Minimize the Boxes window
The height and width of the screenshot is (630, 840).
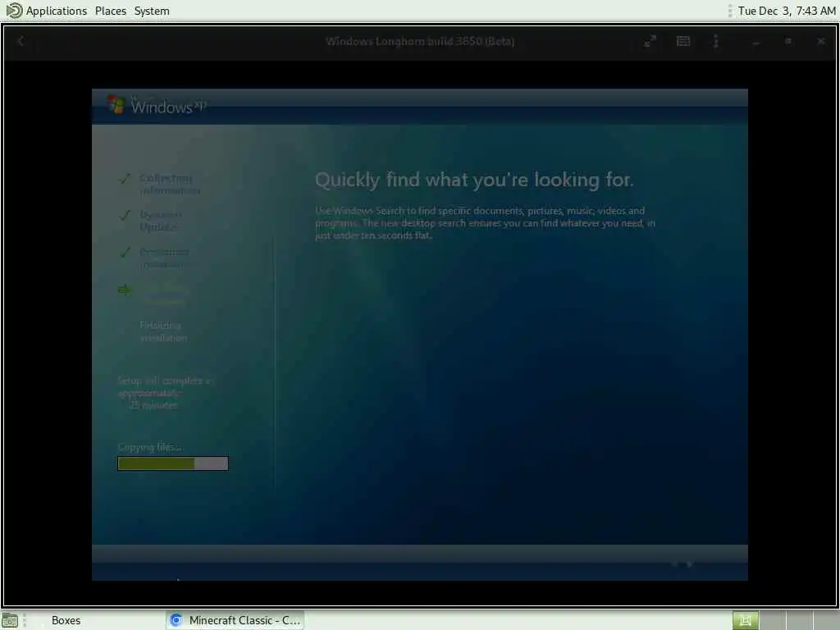(756, 41)
